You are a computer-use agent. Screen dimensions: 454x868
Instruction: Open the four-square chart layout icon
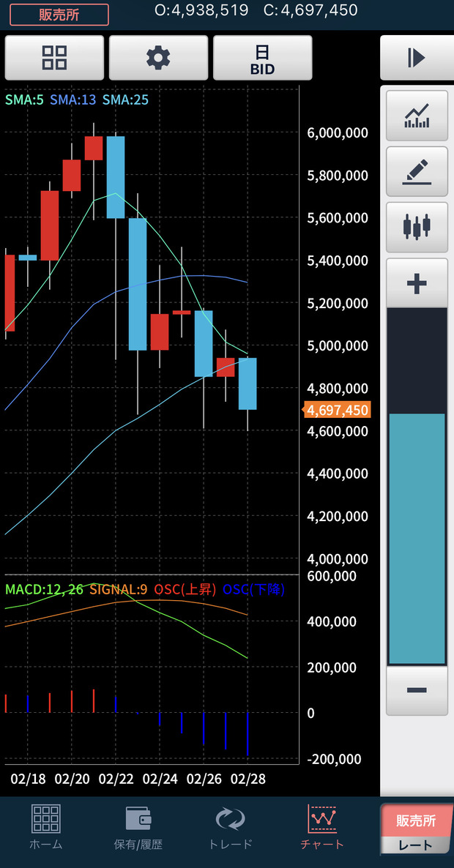54,58
